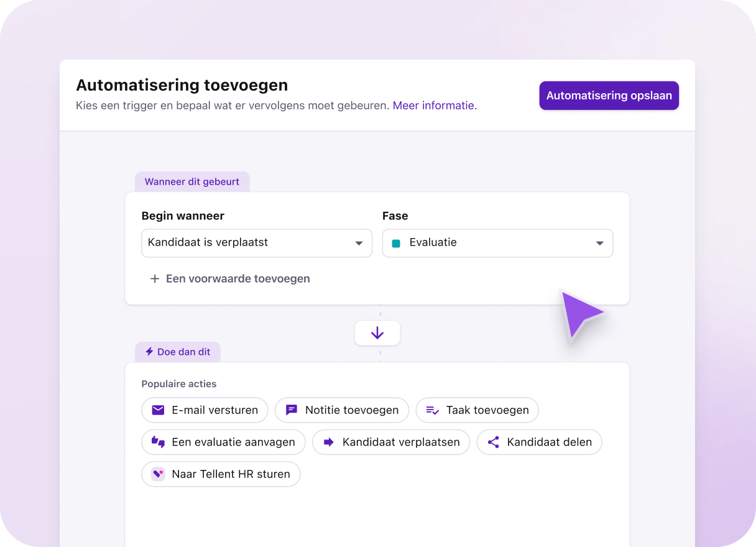
Task: Open the Begin wanneer trigger dropdown
Action: 257,243
